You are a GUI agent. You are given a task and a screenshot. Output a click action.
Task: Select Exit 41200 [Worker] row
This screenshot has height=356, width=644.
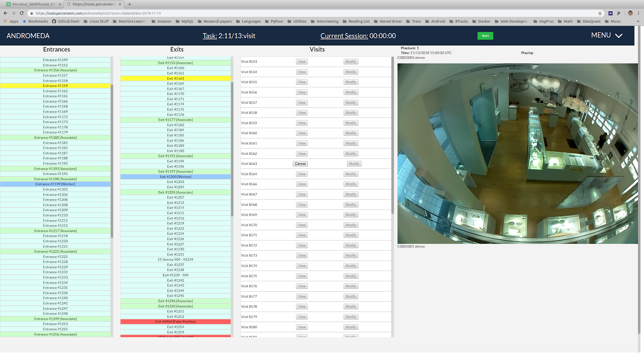coord(175,177)
